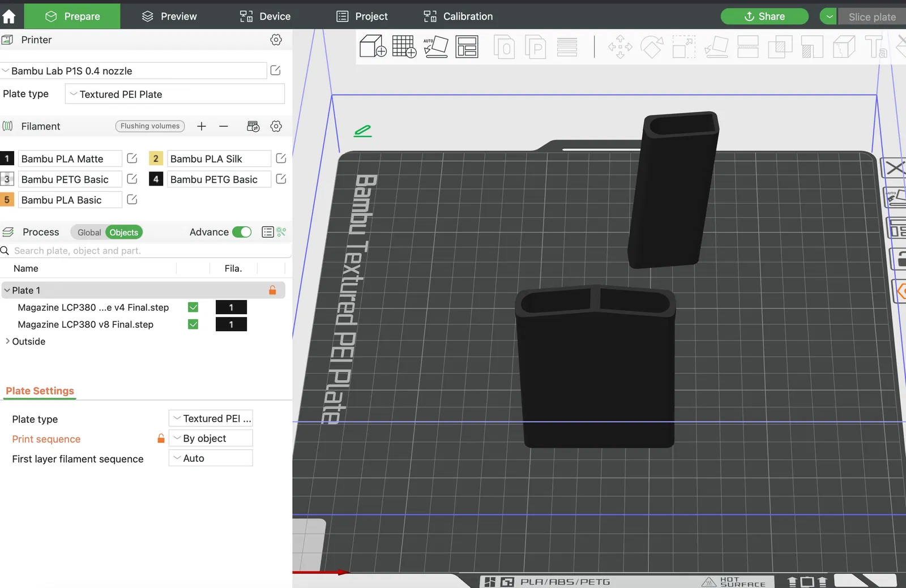The height and width of the screenshot is (588, 906).
Task: Open the Flushing volumes button
Action: [x=150, y=126]
